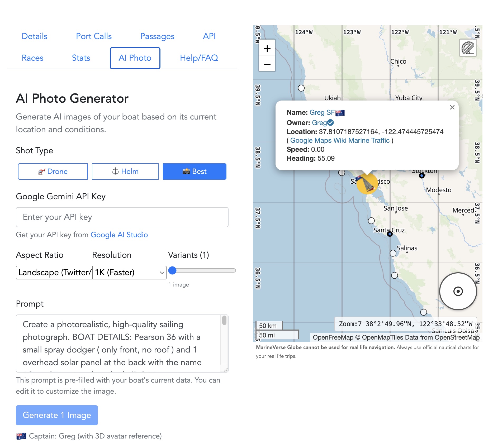
Task: Focus the Gemini API key field
Action: [122, 217]
